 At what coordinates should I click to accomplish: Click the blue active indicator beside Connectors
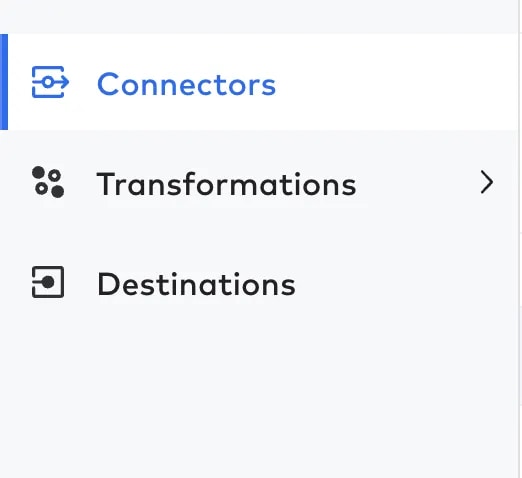click(4, 82)
